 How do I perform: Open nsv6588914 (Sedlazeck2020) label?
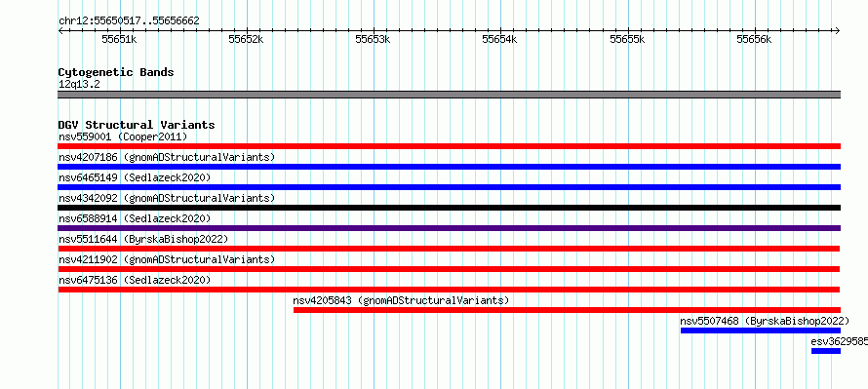pos(135,218)
